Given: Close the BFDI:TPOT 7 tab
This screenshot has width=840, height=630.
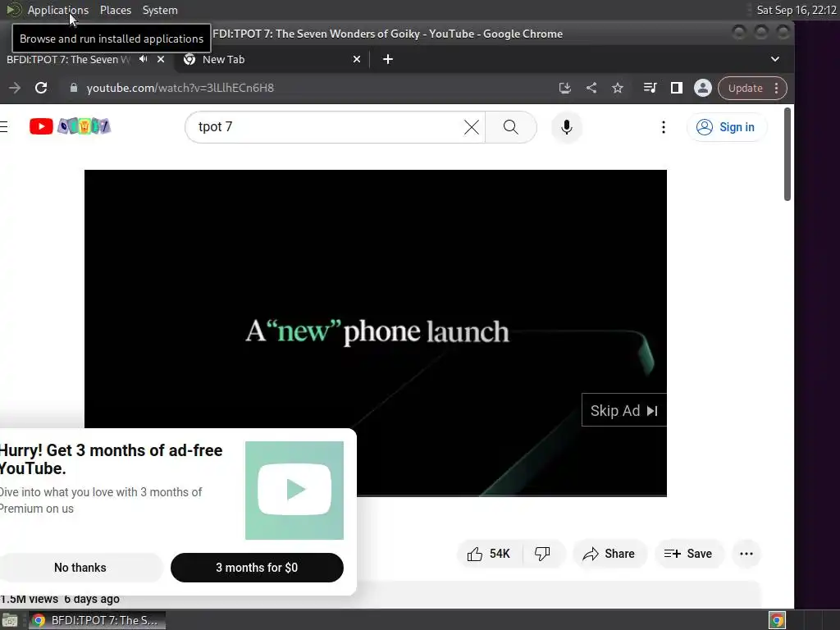Looking at the screenshot, I should tap(161, 59).
